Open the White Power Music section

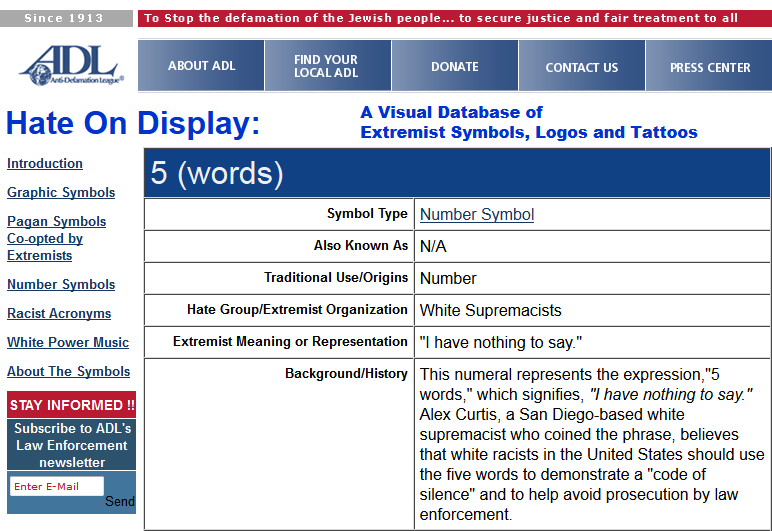click(68, 342)
